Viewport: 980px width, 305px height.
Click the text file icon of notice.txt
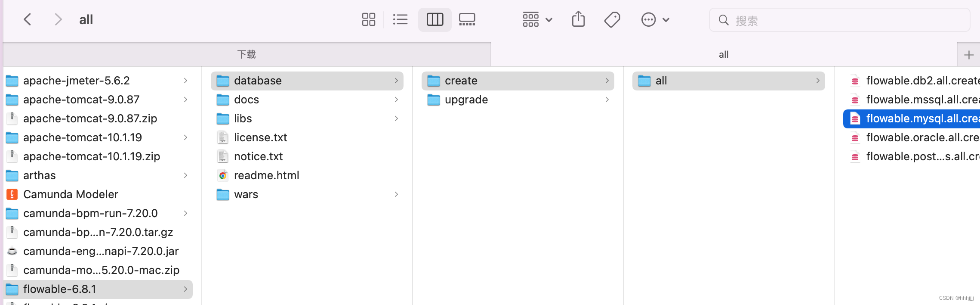(223, 156)
